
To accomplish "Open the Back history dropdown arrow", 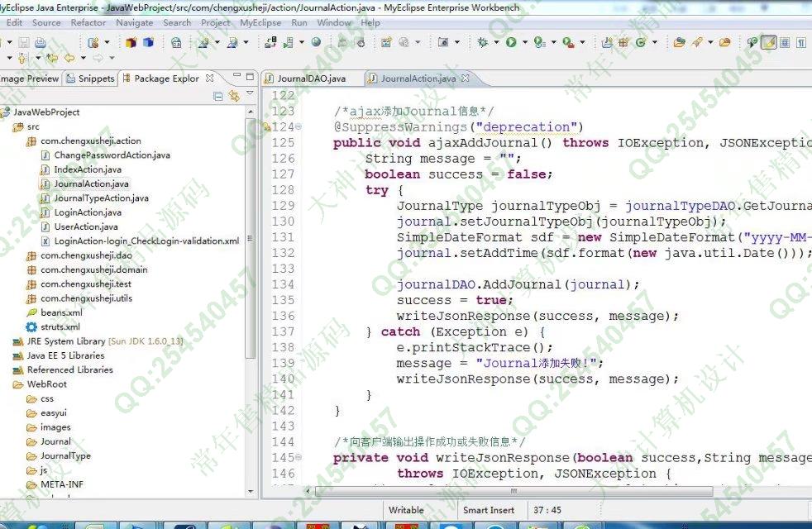I will [x=83, y=58].
